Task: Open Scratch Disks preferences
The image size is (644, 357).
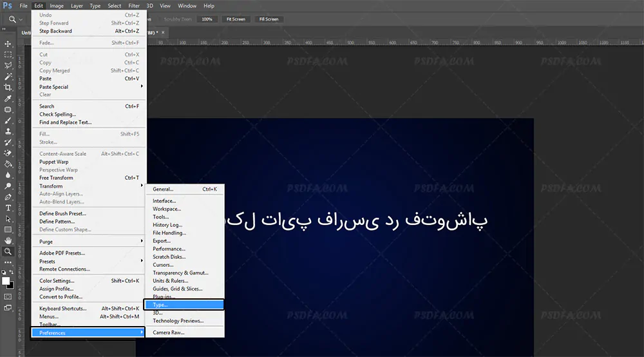Action: click(185, 256)
